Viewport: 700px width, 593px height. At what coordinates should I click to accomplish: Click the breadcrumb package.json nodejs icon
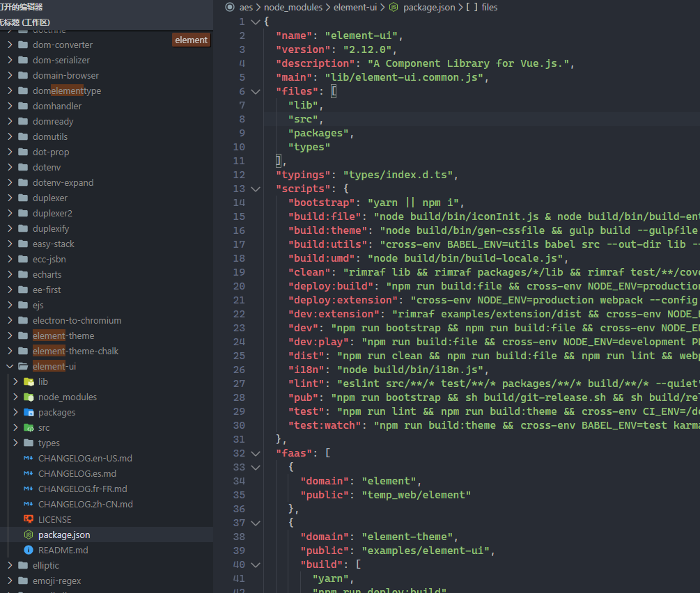click(x=394, y=7)
